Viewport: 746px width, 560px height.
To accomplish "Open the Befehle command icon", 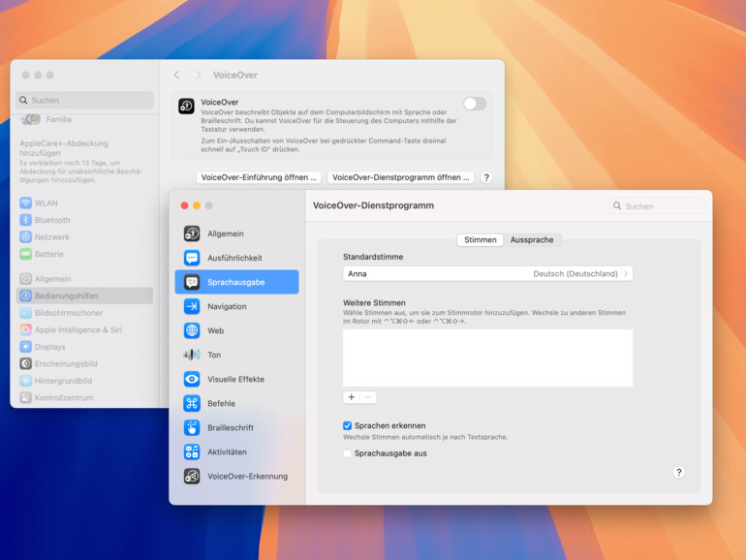I will click(x=192, y=403).
